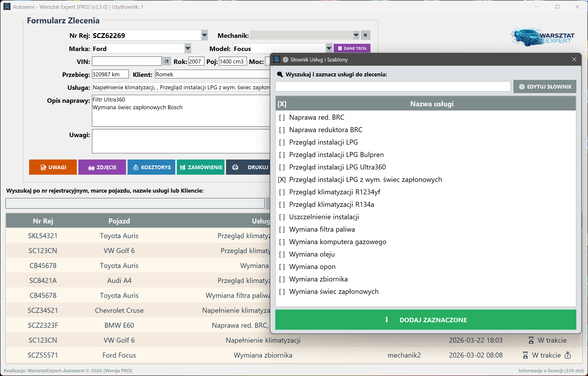This screenshot has height=376, width=588.
Task: Close the Słownik Usług dialog
Action: (574, 59)
